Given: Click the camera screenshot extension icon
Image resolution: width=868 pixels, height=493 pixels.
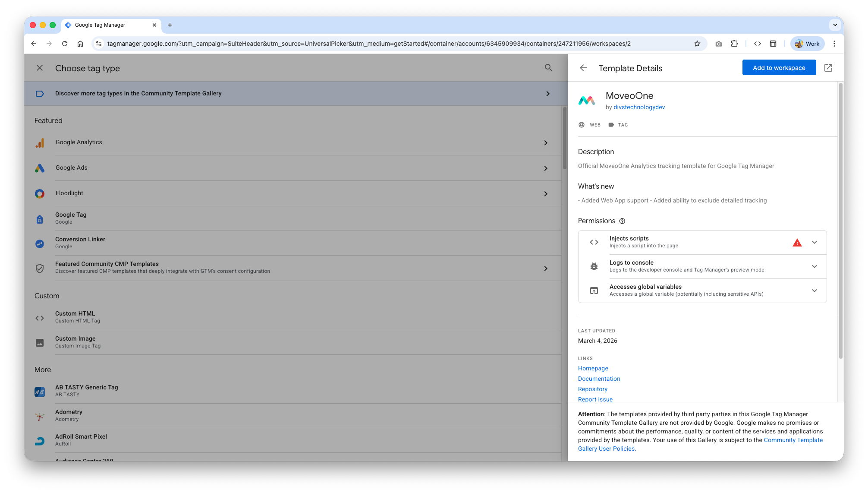Looking at the screenshot, I should pyautogui.click(x=719, y=44).
